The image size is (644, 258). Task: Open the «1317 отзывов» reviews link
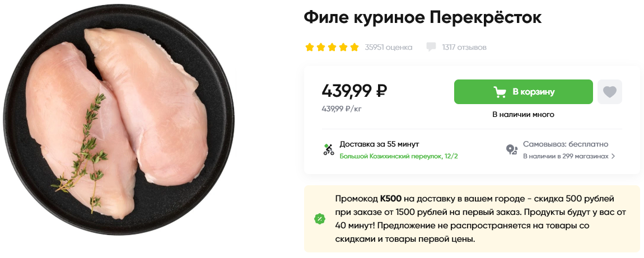(x=464, y=47)
